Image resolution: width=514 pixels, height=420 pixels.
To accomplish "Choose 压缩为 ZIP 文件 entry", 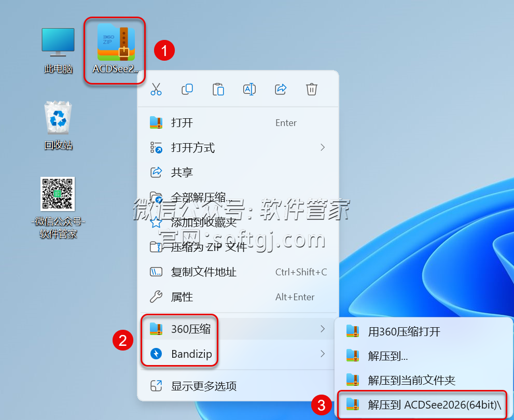I will click(238, 247).
